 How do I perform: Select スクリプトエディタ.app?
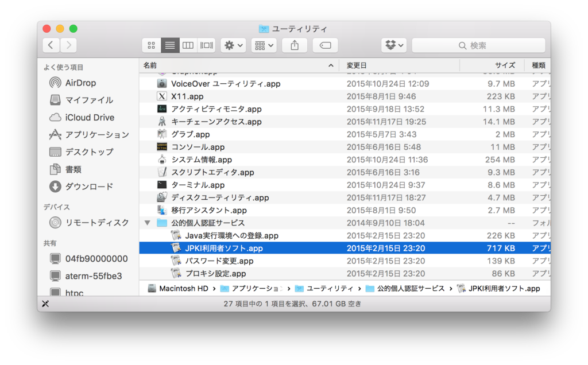tap(212, 172)
